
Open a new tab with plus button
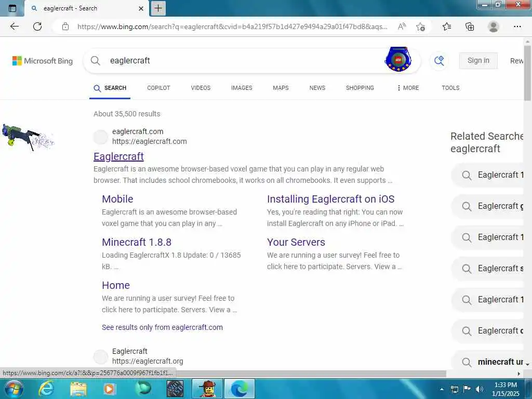click(x=158, y=8)
